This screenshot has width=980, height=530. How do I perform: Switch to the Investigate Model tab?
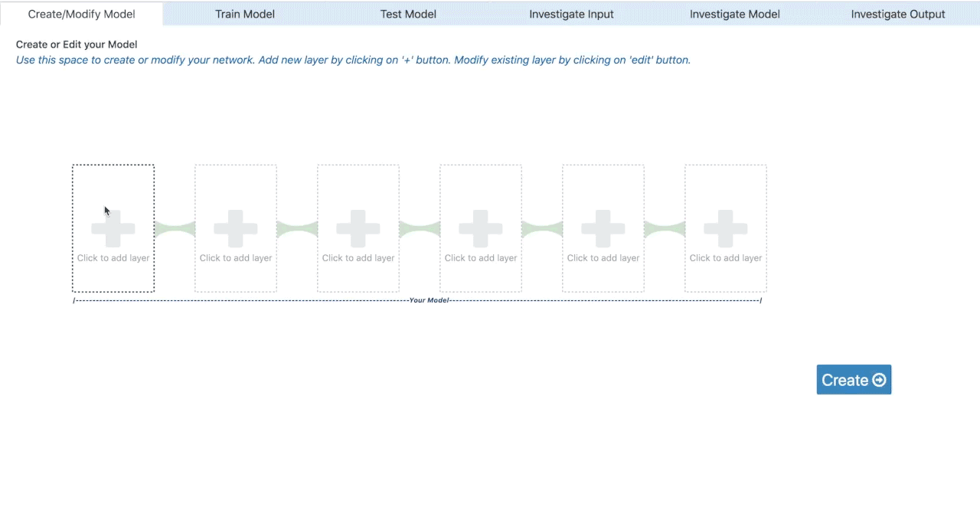click(734, 14)
